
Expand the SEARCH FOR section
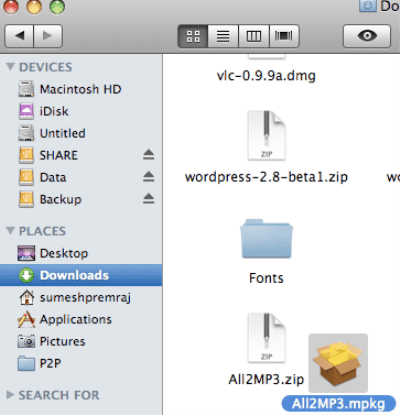10,395
